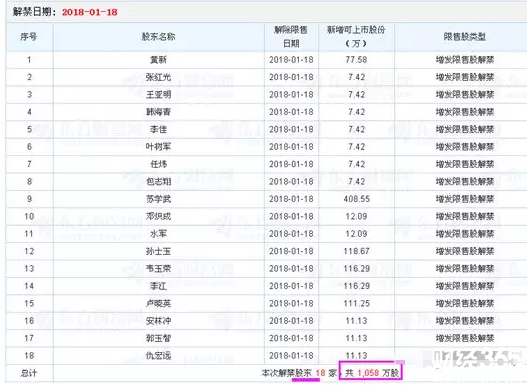Select shareholder 李江
The height and width of the screenshot is (389, 527).
click(x=158, y=286)
